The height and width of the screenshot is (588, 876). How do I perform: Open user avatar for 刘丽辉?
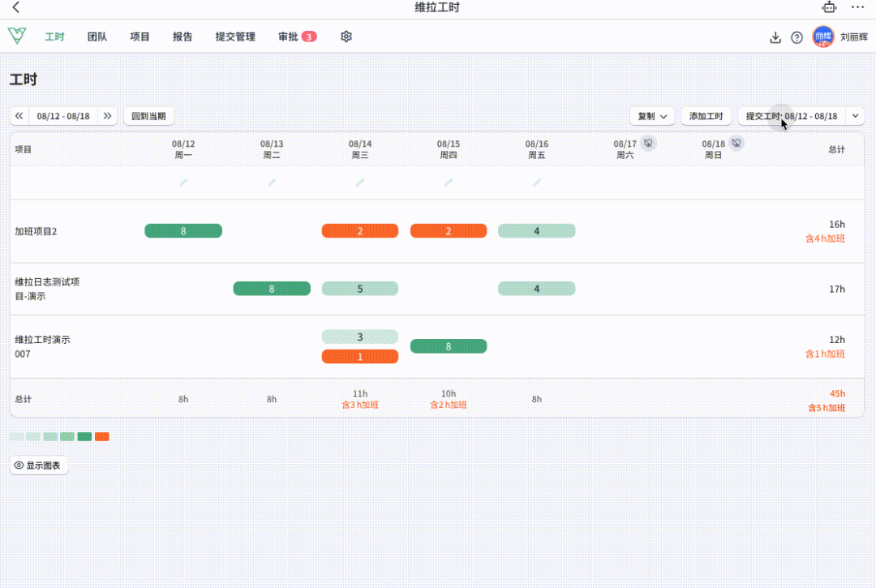[x=823, y=36]
